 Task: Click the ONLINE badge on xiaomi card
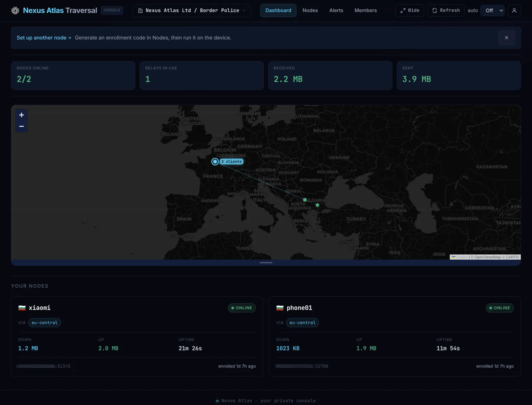(242, 308)
